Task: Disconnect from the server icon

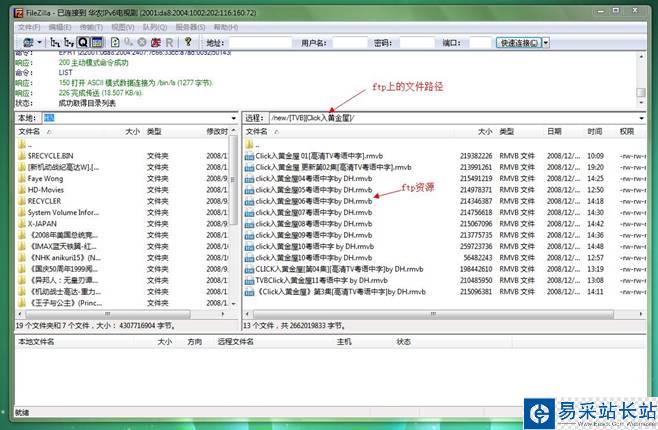Action: tap(156, 42)
